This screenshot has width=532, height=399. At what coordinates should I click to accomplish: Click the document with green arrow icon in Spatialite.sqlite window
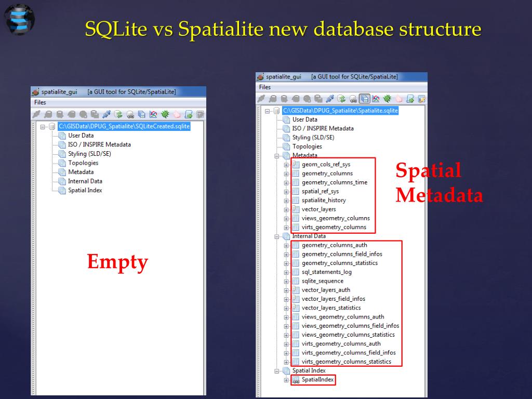(x=410, y=99)
